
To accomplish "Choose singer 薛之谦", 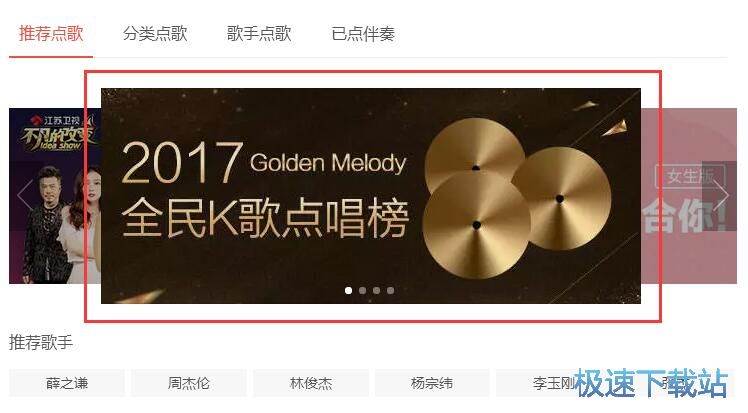I will click(x=67, y=383).
